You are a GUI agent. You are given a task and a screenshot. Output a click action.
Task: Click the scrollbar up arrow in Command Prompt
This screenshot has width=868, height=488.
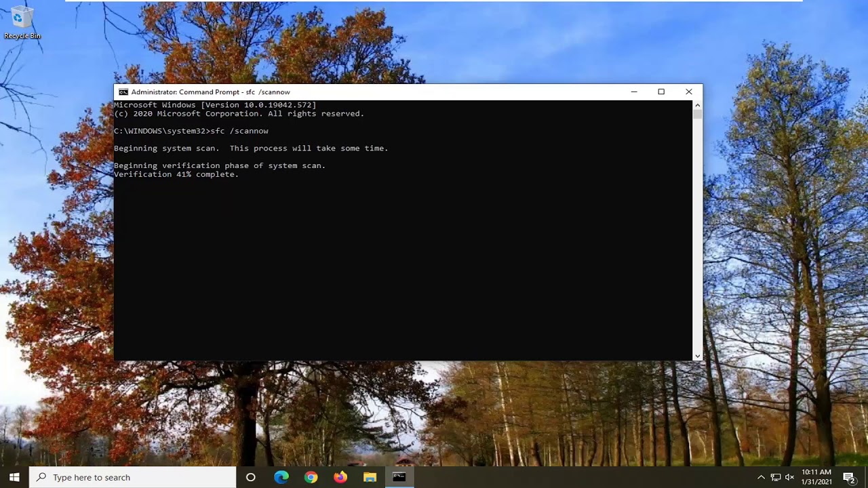697,105
